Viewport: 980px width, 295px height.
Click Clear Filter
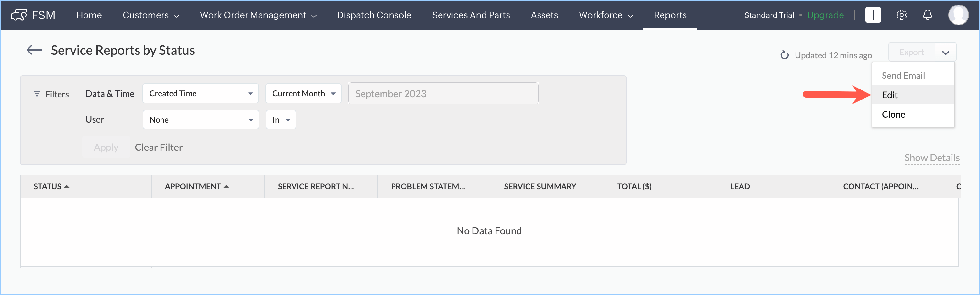tap(159, 147)
